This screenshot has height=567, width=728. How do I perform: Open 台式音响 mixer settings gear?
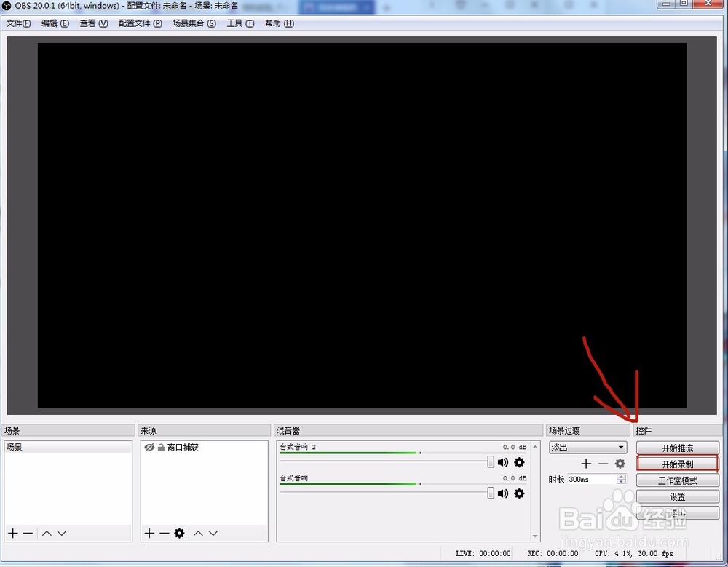[x=520, y=493]
